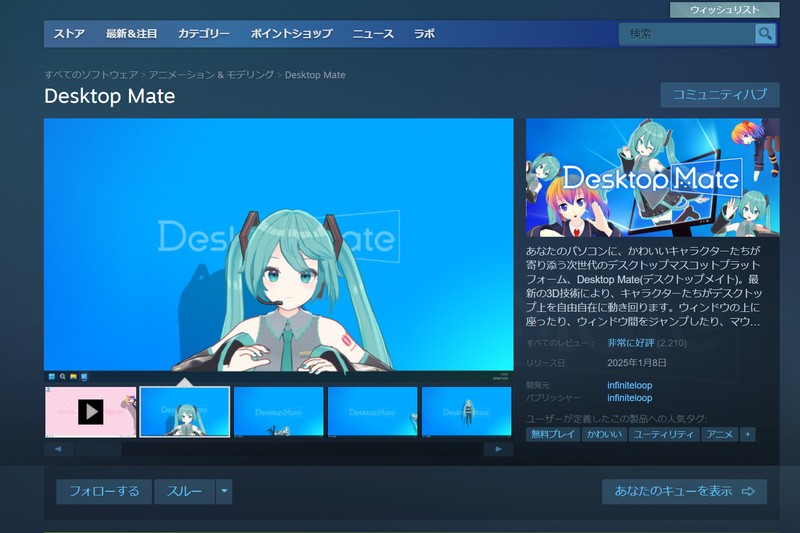Viewport: 800px width, 533px height.
Task: Select the 無料プレイ tag
Action: (553, 435)
